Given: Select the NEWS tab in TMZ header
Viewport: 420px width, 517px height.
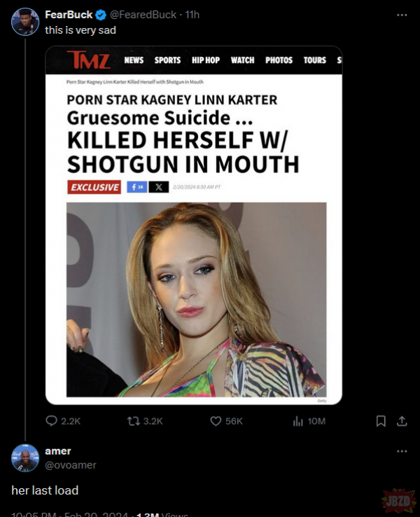Looking at the screenshot, I should [134, 60].
